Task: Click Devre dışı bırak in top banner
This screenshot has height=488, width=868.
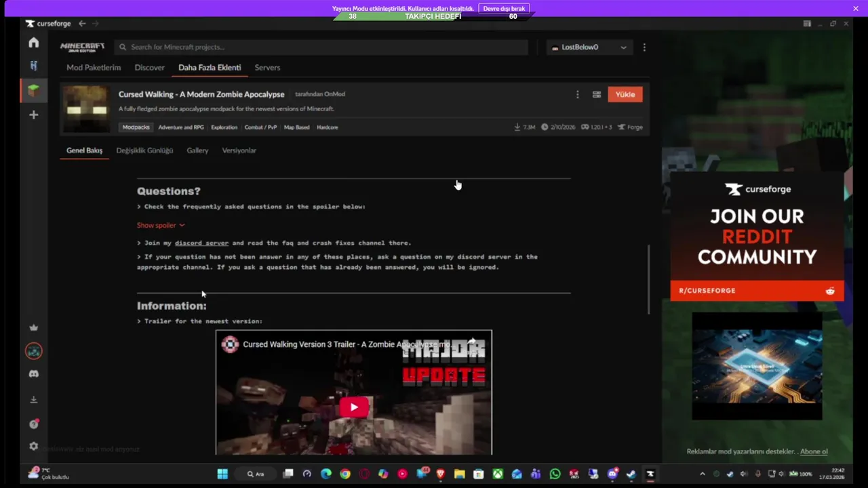Action: (504, 9)
